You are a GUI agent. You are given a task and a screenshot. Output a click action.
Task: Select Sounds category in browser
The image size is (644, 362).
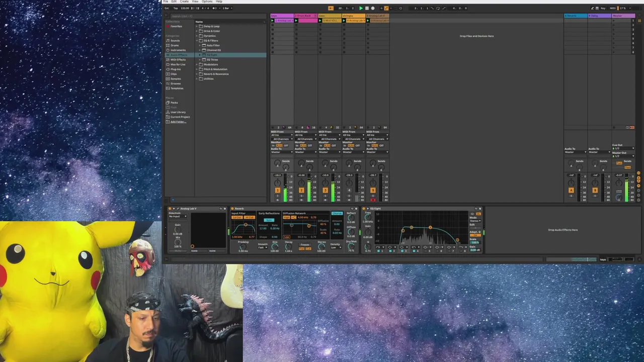pyautogui.click(x=175, y=41)
